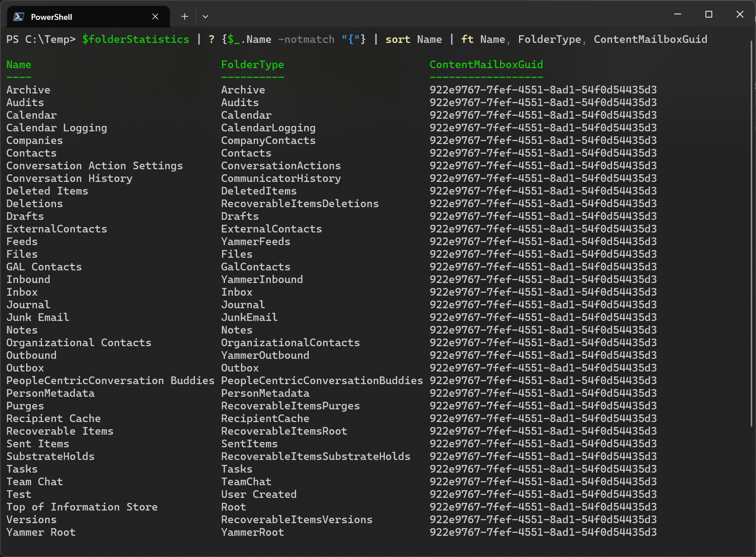The width and height of the screenshot is (756, 557).
Task: Click the -notmatch operator in the command
Action: pos(306,39)
